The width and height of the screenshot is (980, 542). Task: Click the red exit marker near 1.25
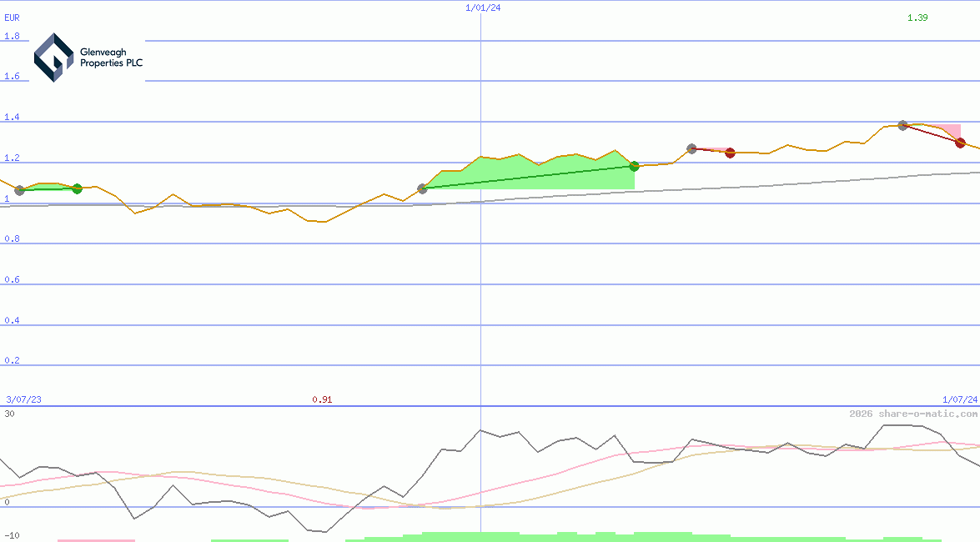click(730, 153)
